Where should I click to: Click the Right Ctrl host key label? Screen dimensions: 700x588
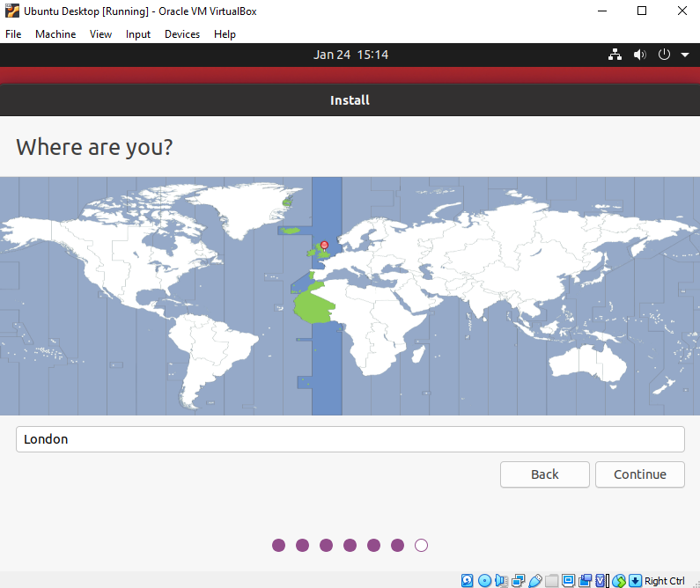(664, 581)
